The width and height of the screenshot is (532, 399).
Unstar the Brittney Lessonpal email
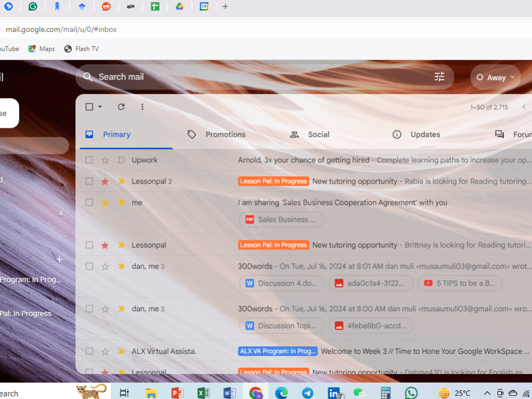tap(105, 245)
